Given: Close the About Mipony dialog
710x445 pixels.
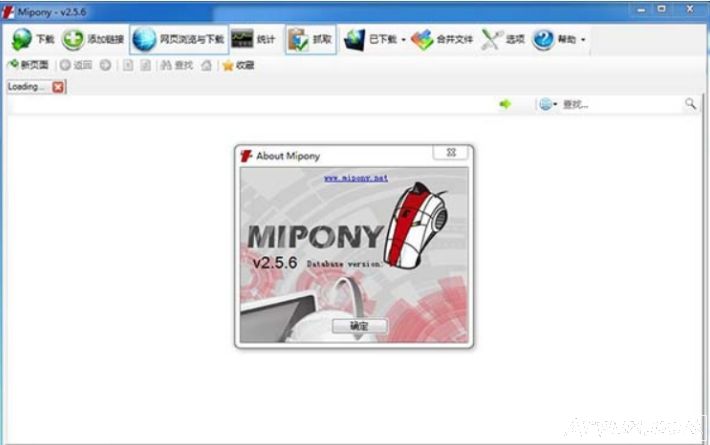Looking at the screenshot, I should (451, 153).
